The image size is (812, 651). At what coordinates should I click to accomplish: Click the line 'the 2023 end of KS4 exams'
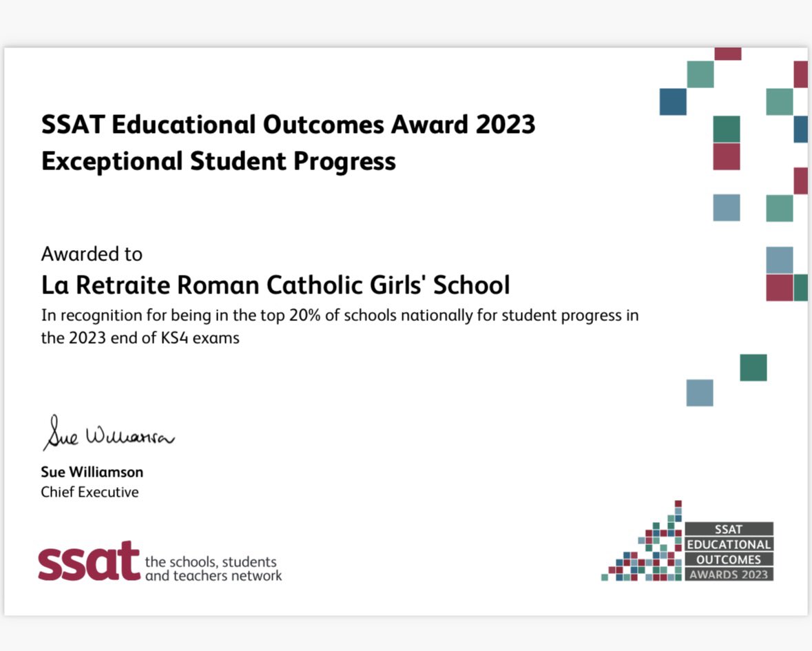click(x=140, y=338)
